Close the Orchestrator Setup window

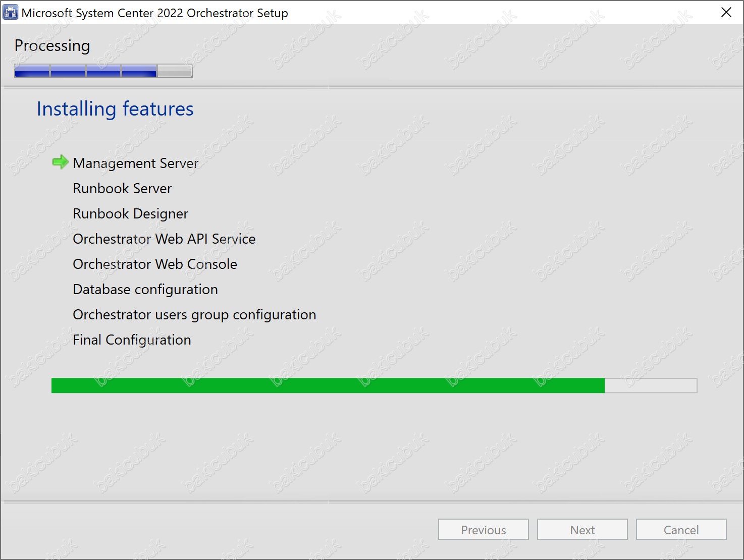[726, 12]
